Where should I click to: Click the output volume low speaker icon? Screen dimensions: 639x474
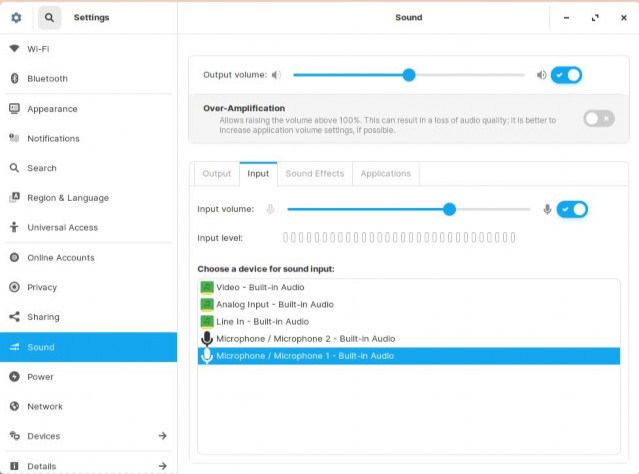(277, 75)
